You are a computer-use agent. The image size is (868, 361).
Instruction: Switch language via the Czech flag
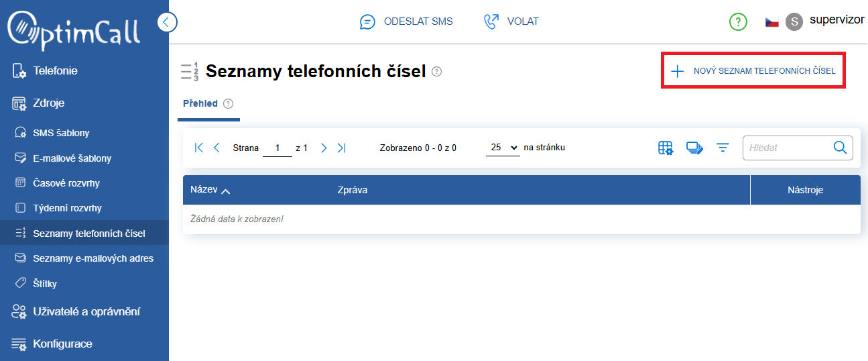tap(771, 22)
